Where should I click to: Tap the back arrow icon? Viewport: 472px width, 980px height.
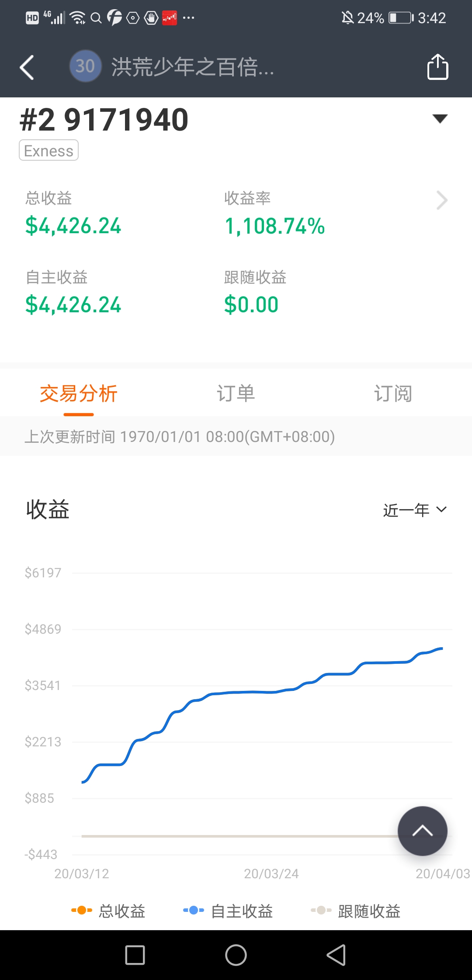(x=27, y=67)
